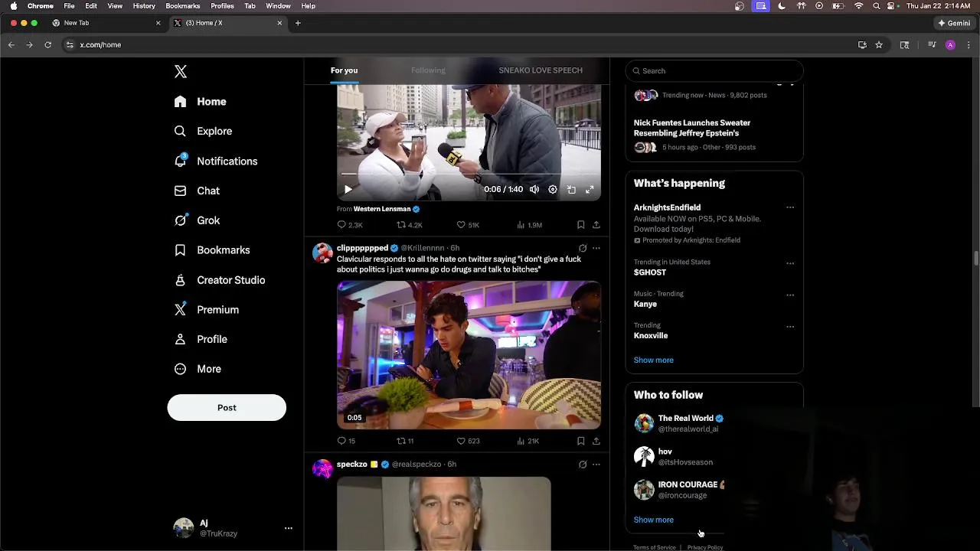Click the X logo in sidebar
980x551 pixels.
point(181,71)
